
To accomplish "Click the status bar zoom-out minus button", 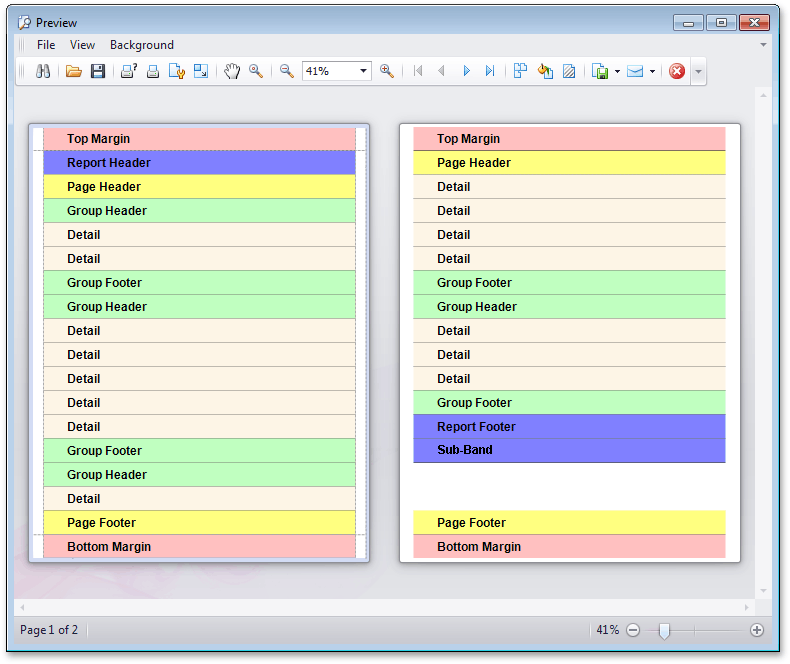I will [x=633, y=630].
